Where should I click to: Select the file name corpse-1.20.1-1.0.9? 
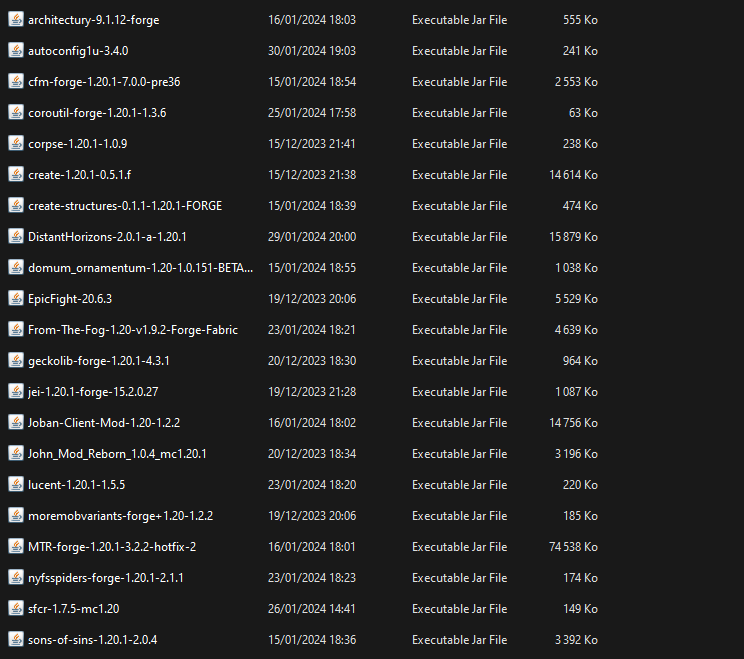point(77,144)
